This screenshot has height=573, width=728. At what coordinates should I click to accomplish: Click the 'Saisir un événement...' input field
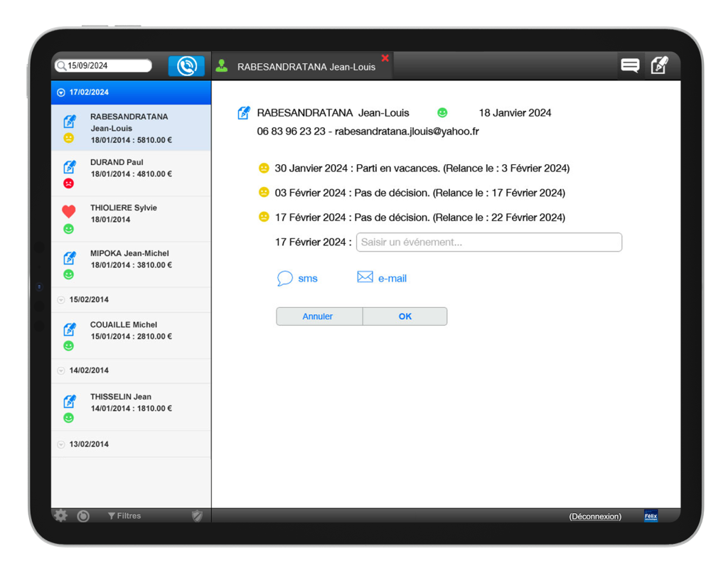click(x=489, y=242)
